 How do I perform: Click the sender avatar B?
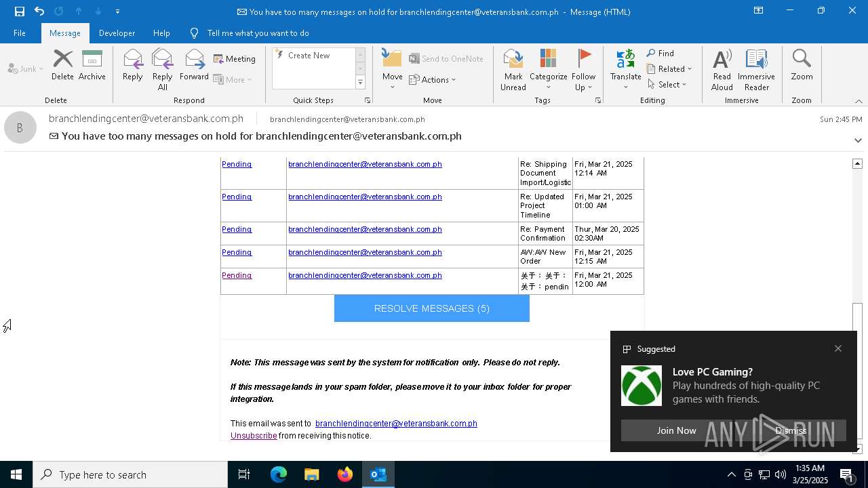click(x=20, y=127)
